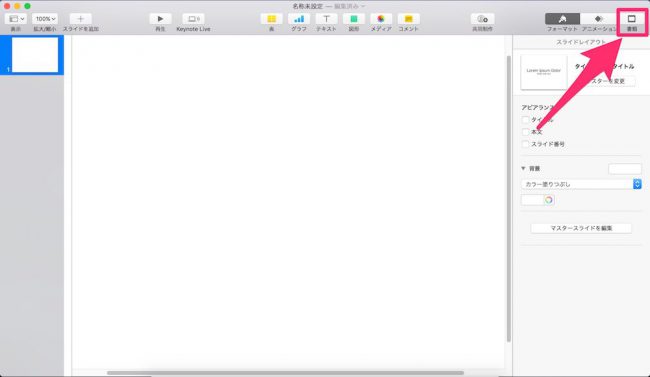The height and width of the screenshot is (377, 650).
Task: Insert a text box with the テキスト icon
Action: (x=326, y=19)
